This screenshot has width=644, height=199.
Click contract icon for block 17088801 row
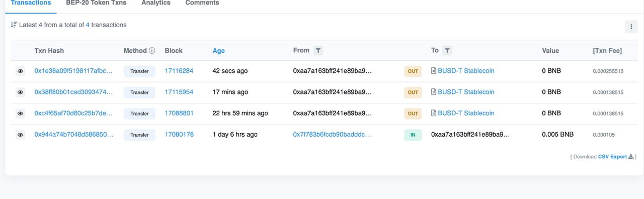[x=434, y=113]
